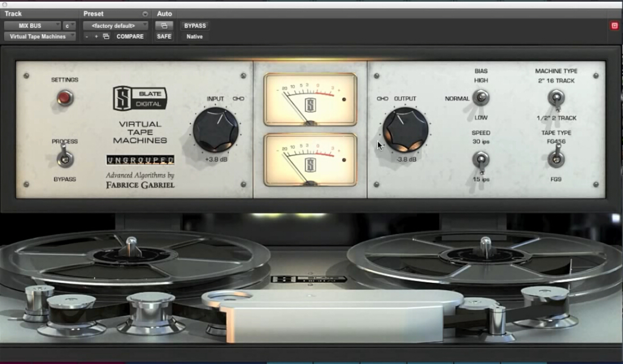Flip the Machine Type switch
The image size is (623, 364).
[x=556, y=99]
